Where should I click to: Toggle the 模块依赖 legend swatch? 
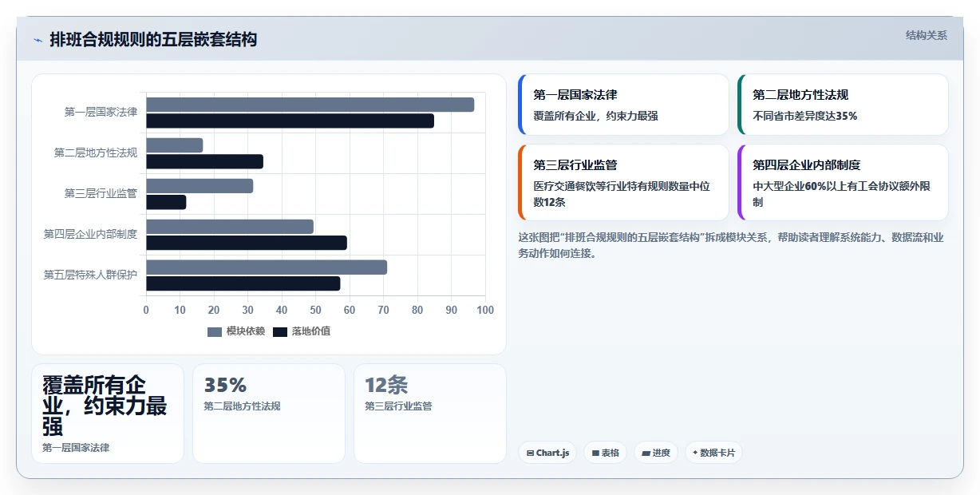point(215,331)
